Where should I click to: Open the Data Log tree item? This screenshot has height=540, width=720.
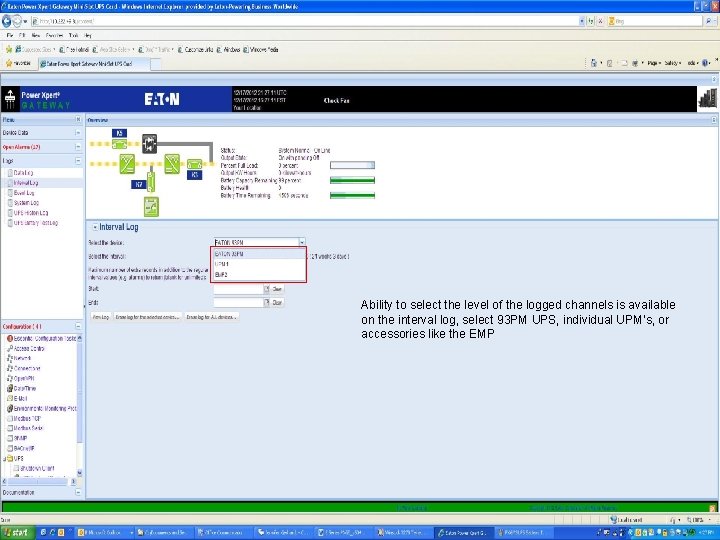coord(22,173)
